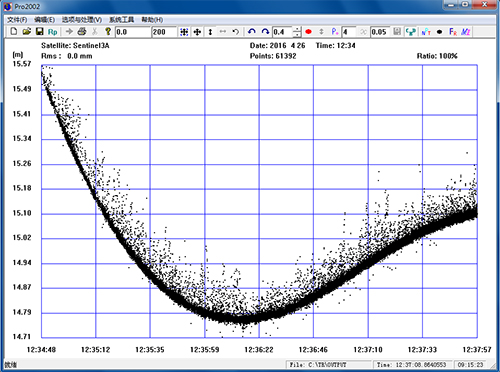Click the input field showing 0.0
The height and width of the screenshot is (372, 500).
point(132,32)
